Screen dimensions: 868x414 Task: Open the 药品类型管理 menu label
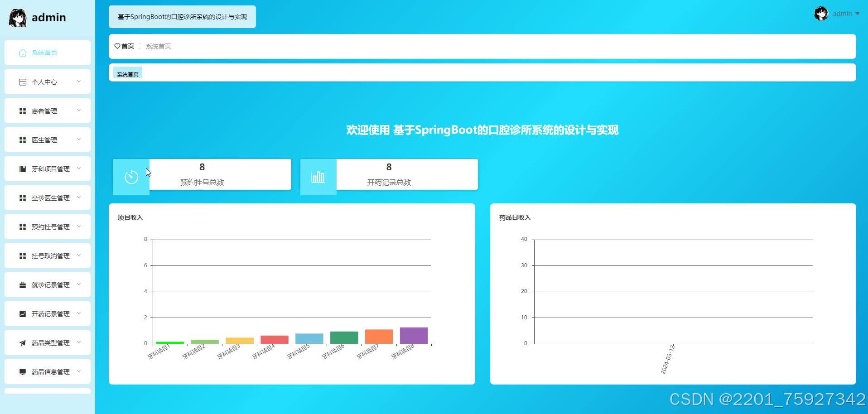tap(51, 343)
